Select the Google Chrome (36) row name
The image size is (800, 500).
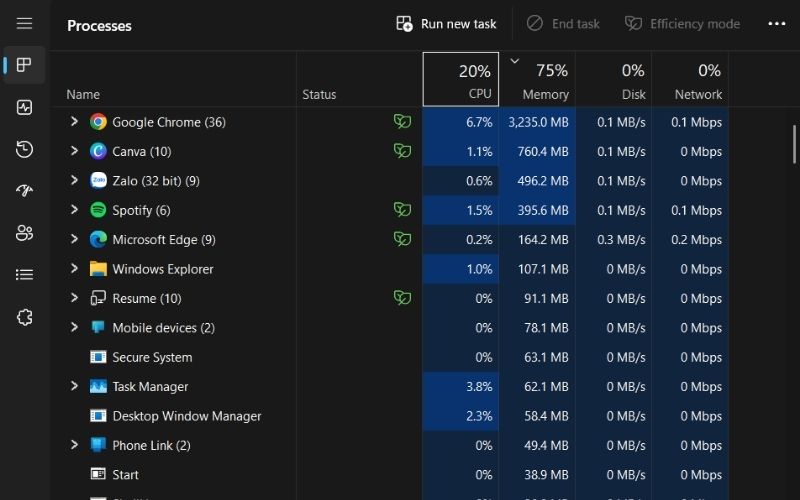pyautogui.click(x=169, y=122)
